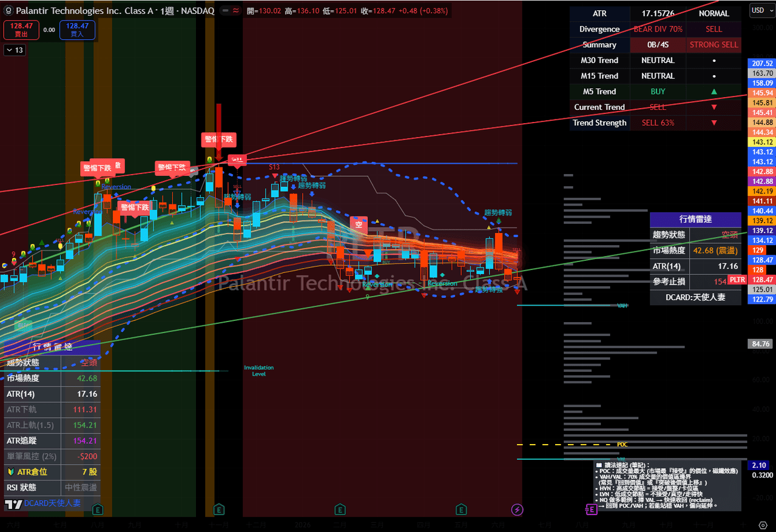Select the 140.44 blue price label
Screen dimensions: 776x532
click(762, 210)
